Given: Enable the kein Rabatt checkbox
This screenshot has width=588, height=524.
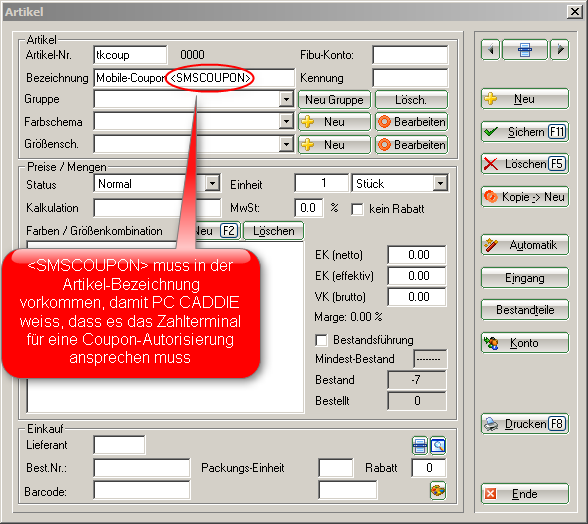Looking at the screenshot, I should click(357, 209).
